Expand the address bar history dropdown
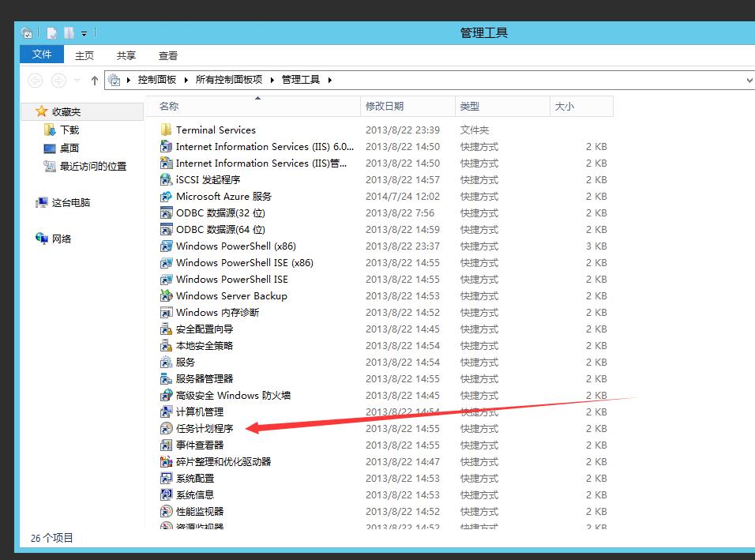755x560 pixels. coord(749,80)
